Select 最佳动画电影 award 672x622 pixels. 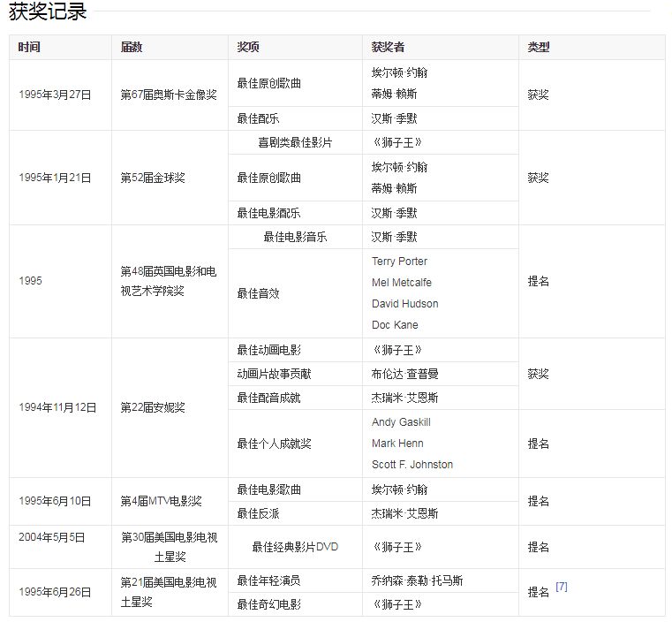pyautogui.click(x=268, y=350)
